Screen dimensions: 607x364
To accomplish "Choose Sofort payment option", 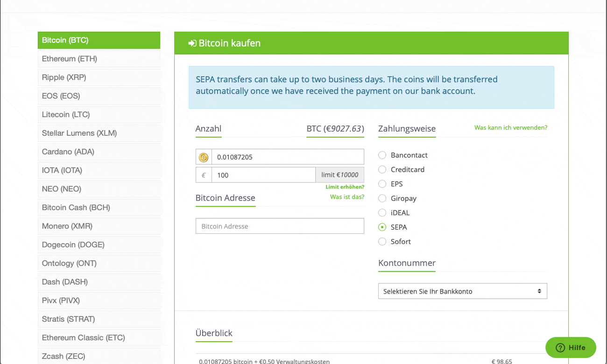I will tap(382, 242).
